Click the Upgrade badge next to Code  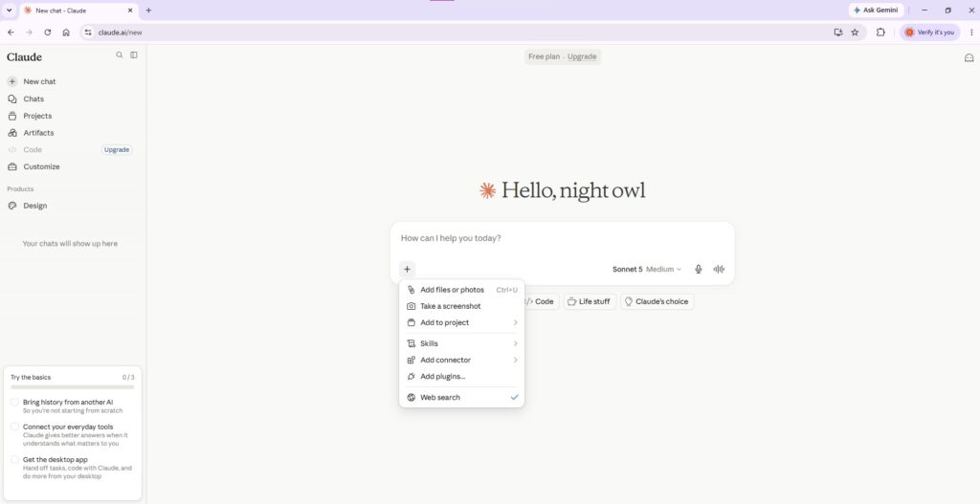(x=117, y=150)
